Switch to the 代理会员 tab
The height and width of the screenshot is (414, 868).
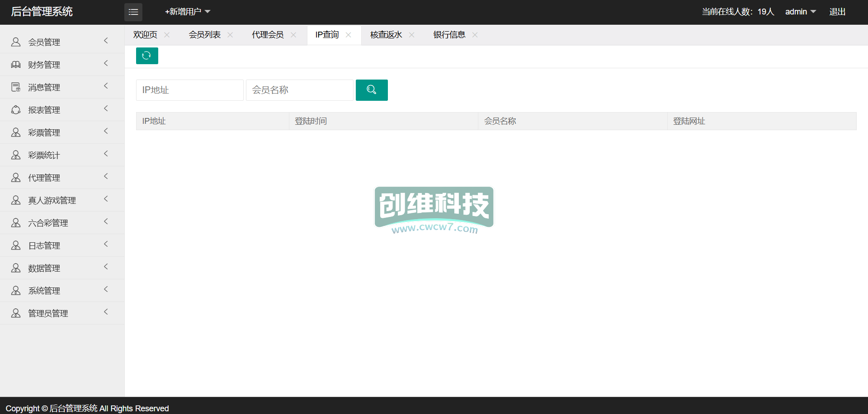pyautogui.click(x=268, y=35)
